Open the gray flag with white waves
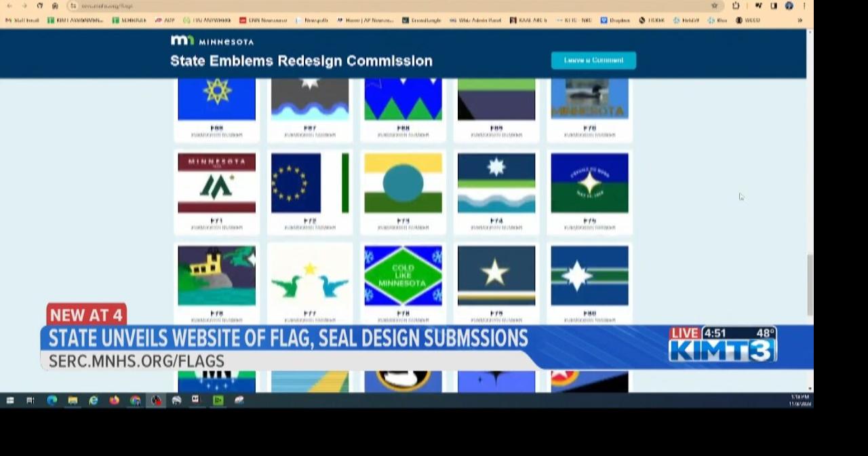Viewport: 868px width, 456px height. pyautogui.click(x=310, y=99)
